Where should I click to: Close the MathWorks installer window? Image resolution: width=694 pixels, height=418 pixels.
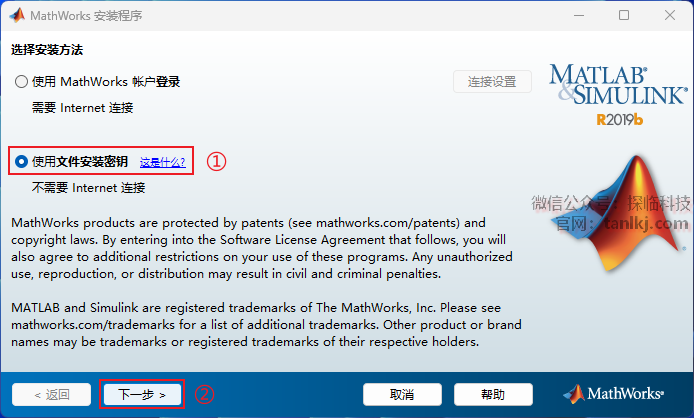(670, 15)
